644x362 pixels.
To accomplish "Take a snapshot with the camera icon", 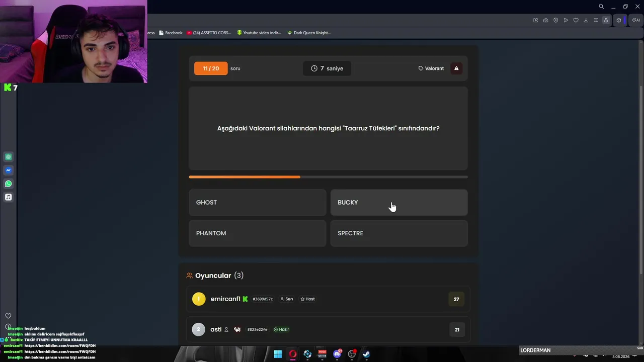I will tap(545, 20).
